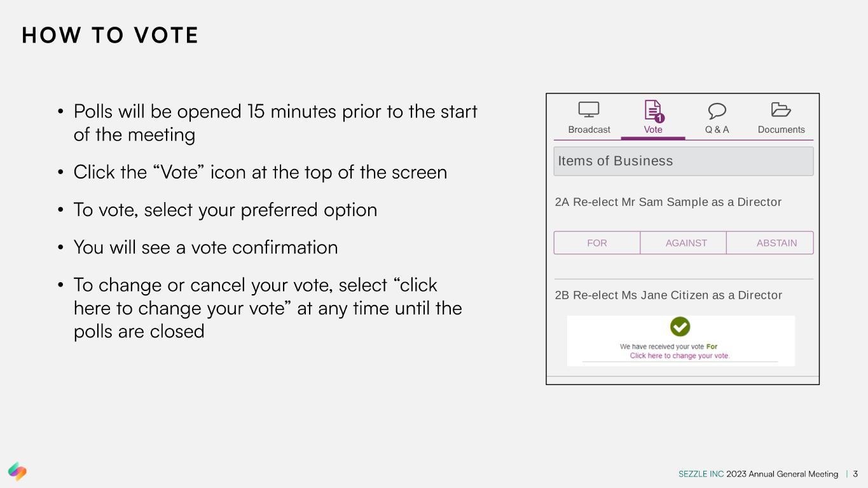Click the 2B Re-elect Ms Jane Citizen title

point(668,295)
